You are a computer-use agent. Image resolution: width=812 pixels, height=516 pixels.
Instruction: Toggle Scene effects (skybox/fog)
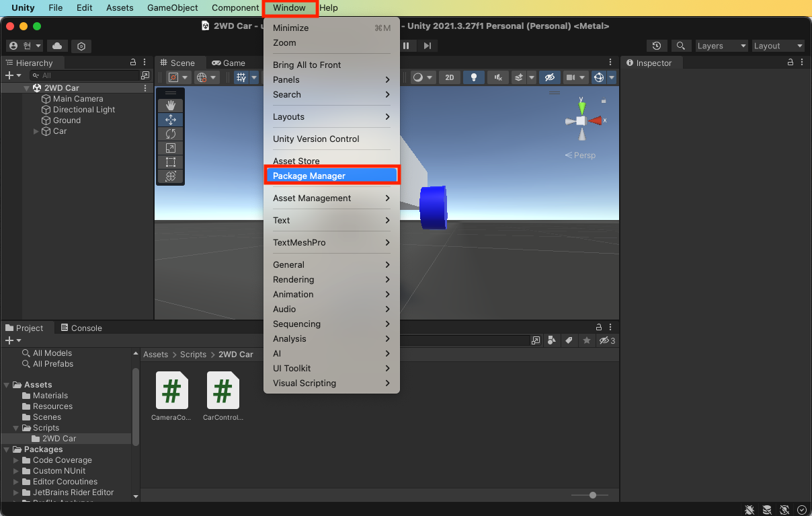click(518, 77)
